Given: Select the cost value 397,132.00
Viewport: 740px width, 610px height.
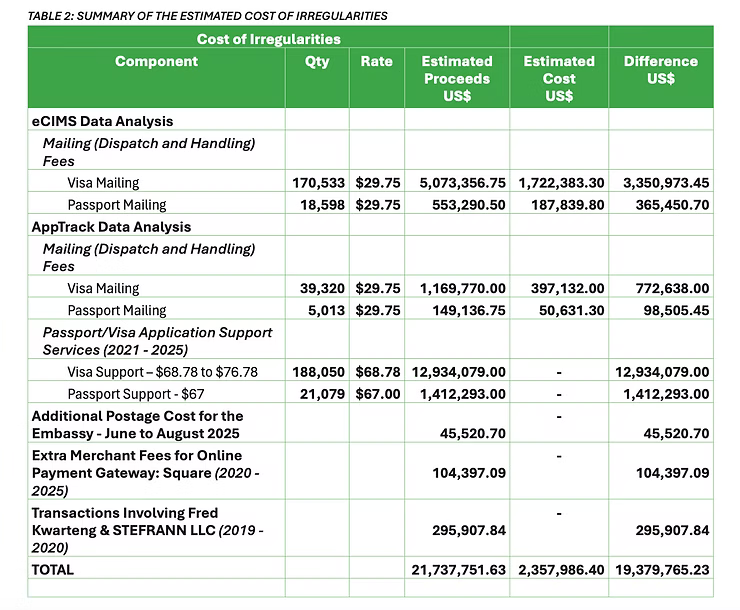Looking at the screenshot, I should tap(567, 288).
